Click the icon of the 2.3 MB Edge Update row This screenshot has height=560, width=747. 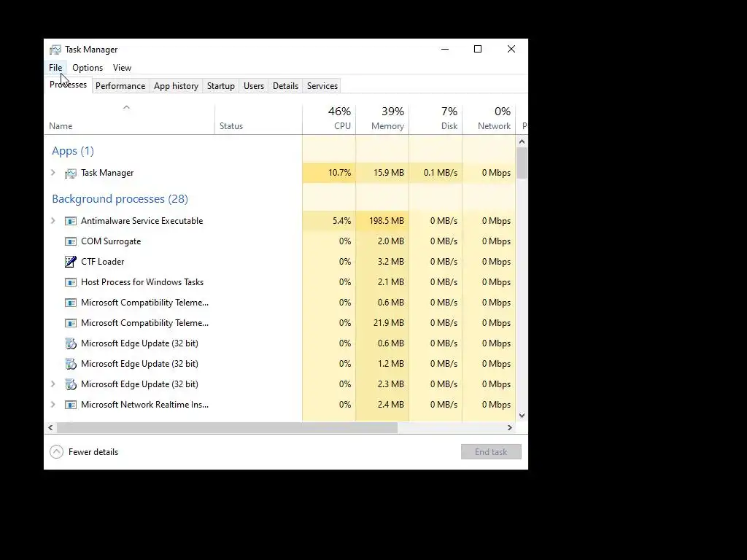(x=71, y=384)
